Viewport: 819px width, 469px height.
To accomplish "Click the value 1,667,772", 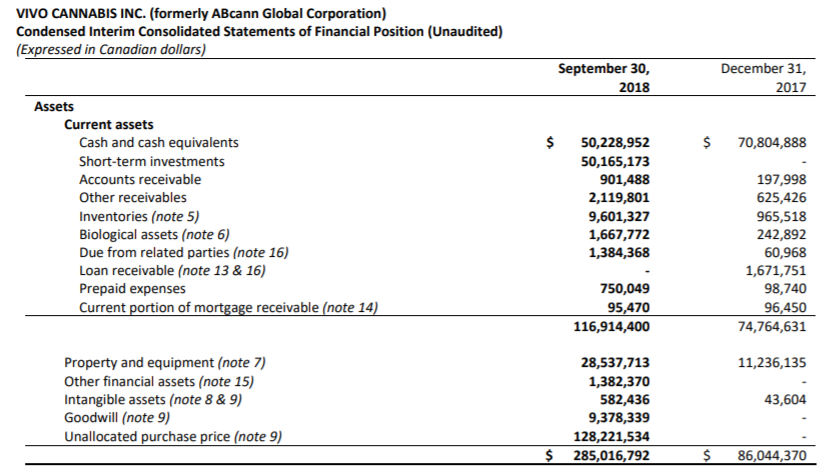I will tap(619, 234).
